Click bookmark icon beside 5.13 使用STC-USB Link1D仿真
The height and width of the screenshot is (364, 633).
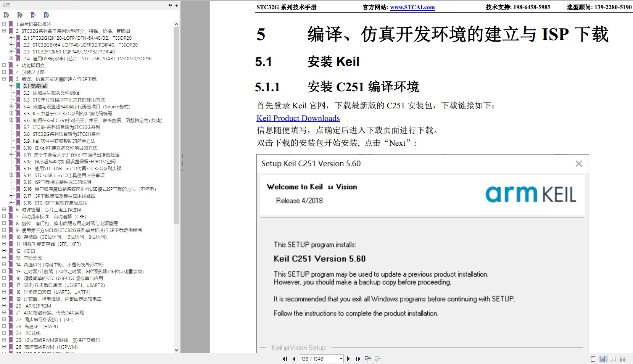coord(18,168)
